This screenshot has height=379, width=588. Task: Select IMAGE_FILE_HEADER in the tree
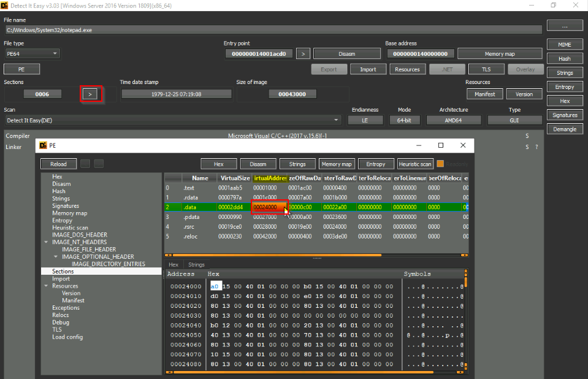(x=89, y=249)
